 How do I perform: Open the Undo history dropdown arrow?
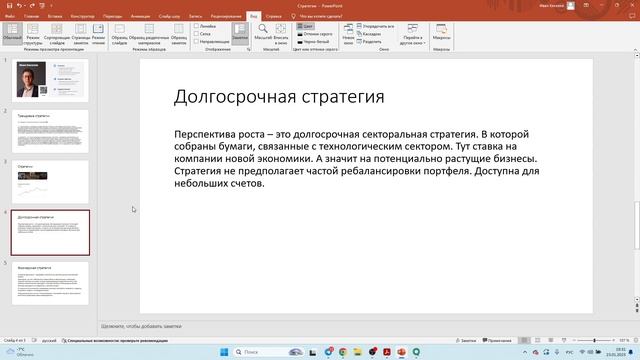coord(24,6)
